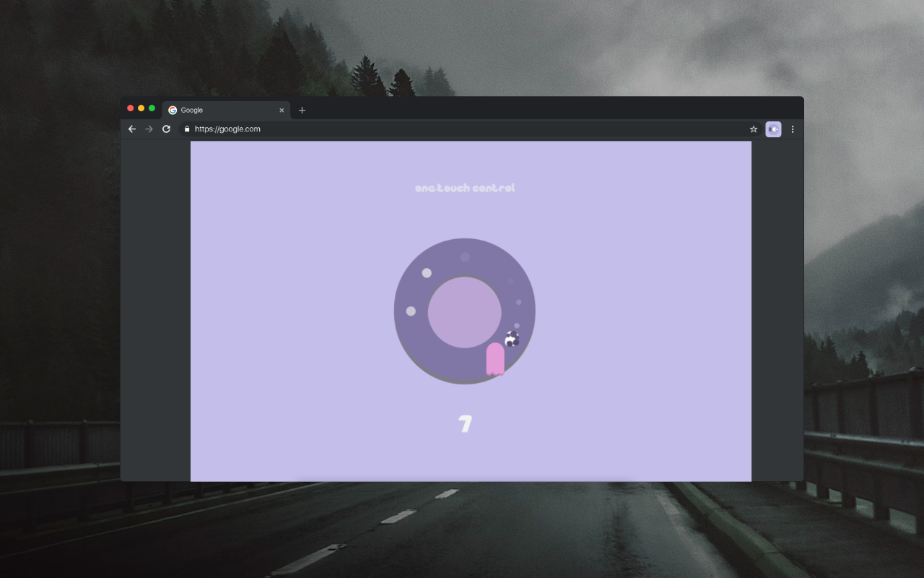Bookmark this page with the star icon
The height and width of the screenshot is (578, 924).
tap(754, 129)
